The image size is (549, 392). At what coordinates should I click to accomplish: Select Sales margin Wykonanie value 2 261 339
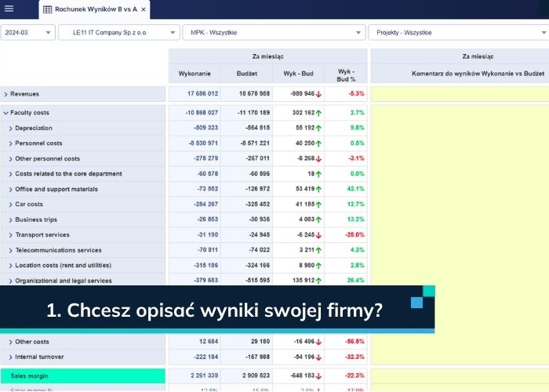pos(205,376)
